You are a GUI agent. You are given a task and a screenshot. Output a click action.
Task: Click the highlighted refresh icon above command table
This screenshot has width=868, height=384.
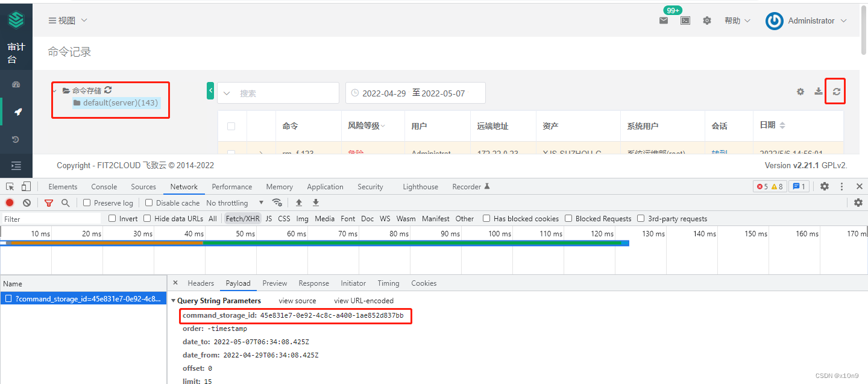tap(835, 92)
